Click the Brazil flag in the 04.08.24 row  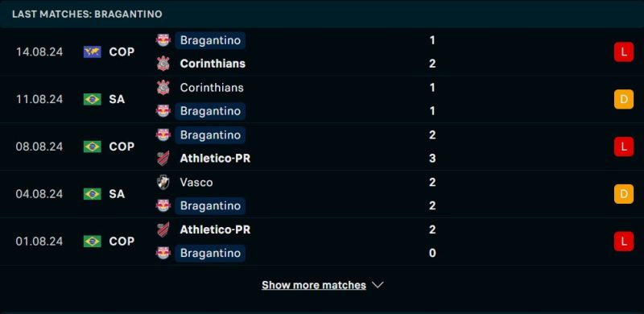tap(93, 193)
